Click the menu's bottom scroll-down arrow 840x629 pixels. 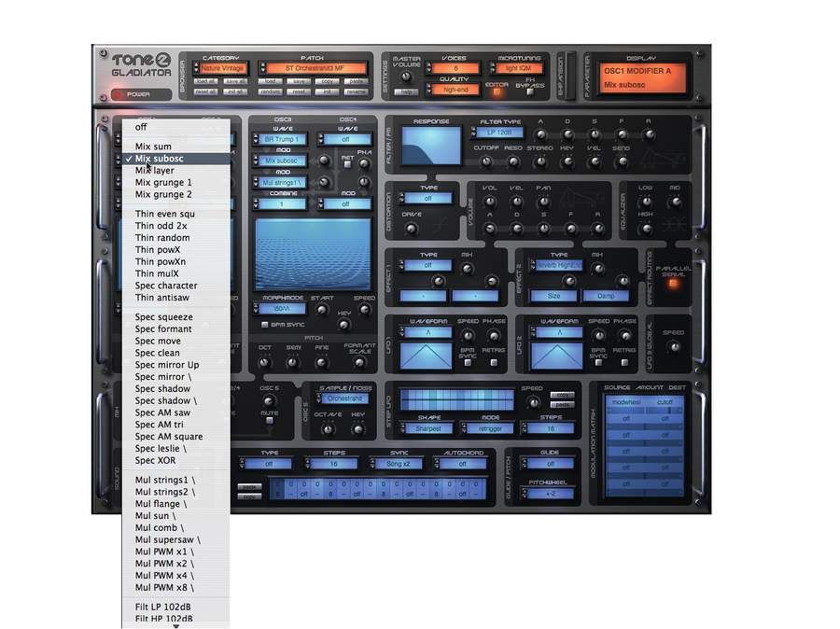click(x=176, y=626)
